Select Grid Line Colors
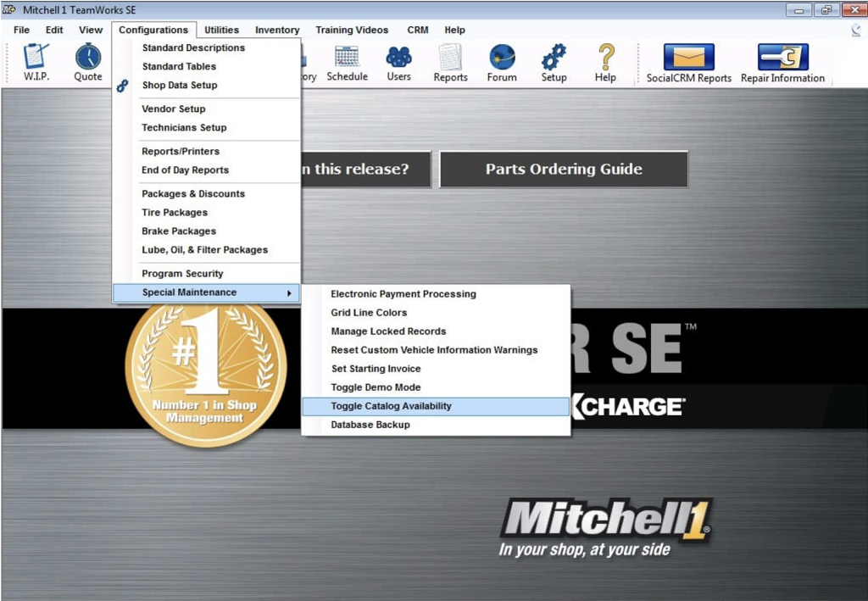This screenshot has height=601, width=868. [436, 314]
